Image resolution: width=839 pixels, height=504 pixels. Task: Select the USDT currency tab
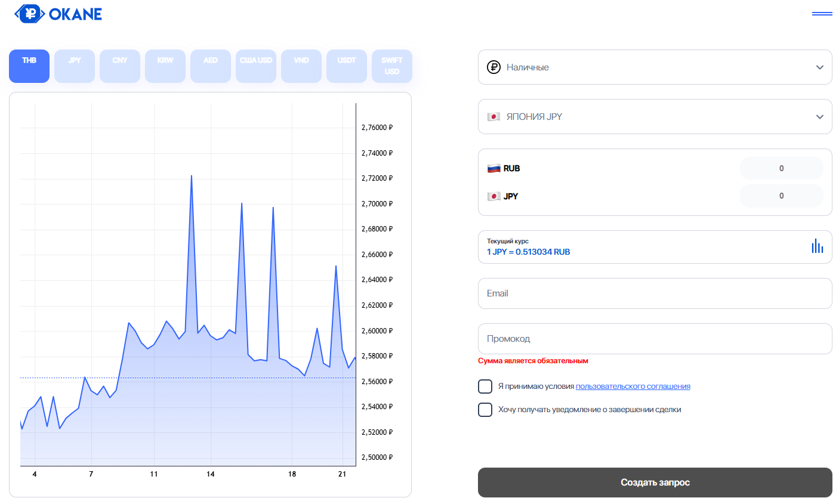[347, 66]
